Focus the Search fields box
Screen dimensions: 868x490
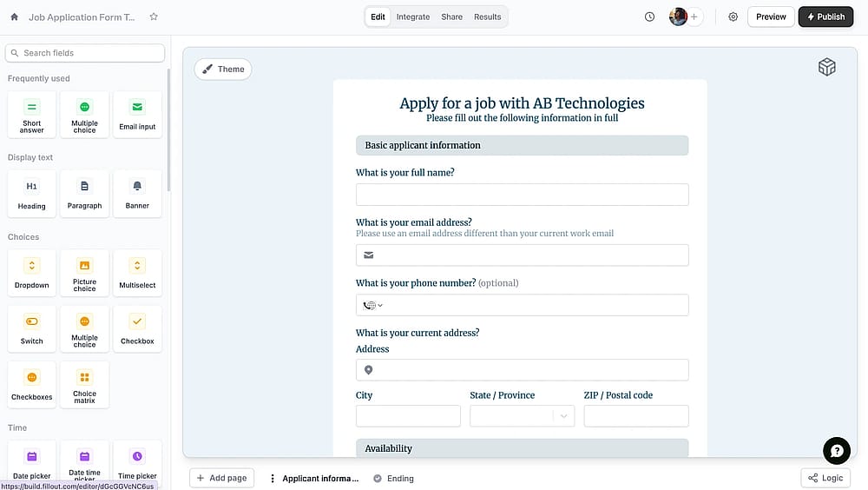pos(85,53)
